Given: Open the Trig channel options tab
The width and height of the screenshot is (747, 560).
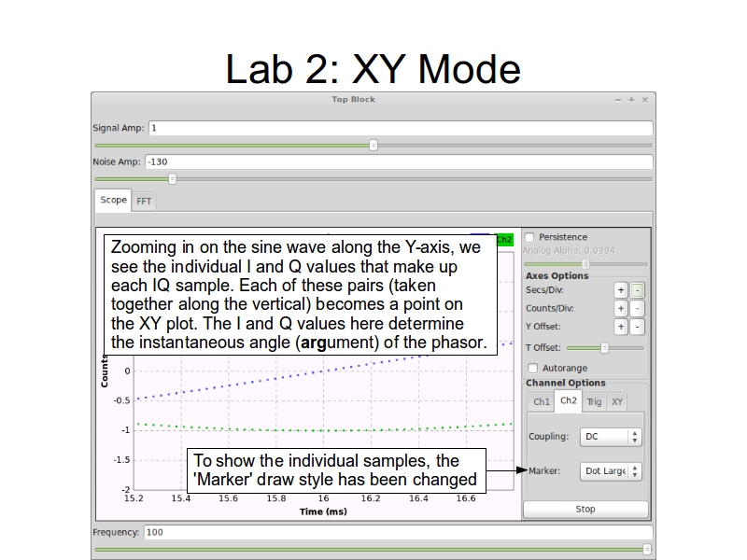Looking at the screenshot, I should (594, 402).
